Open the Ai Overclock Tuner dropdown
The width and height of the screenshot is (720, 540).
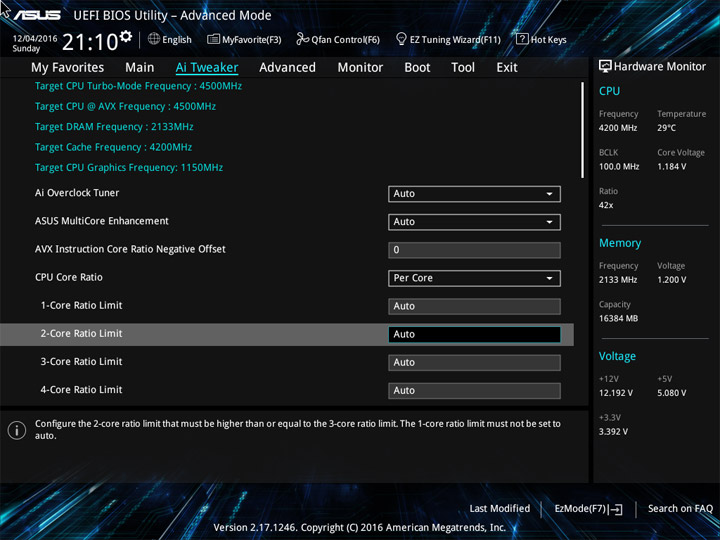click(474, 194)
